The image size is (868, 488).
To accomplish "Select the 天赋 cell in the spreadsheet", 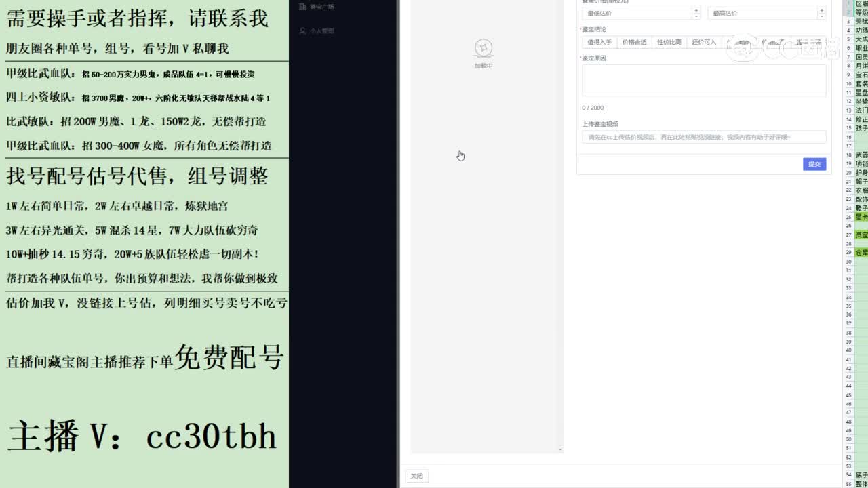I will click(861, 22).
